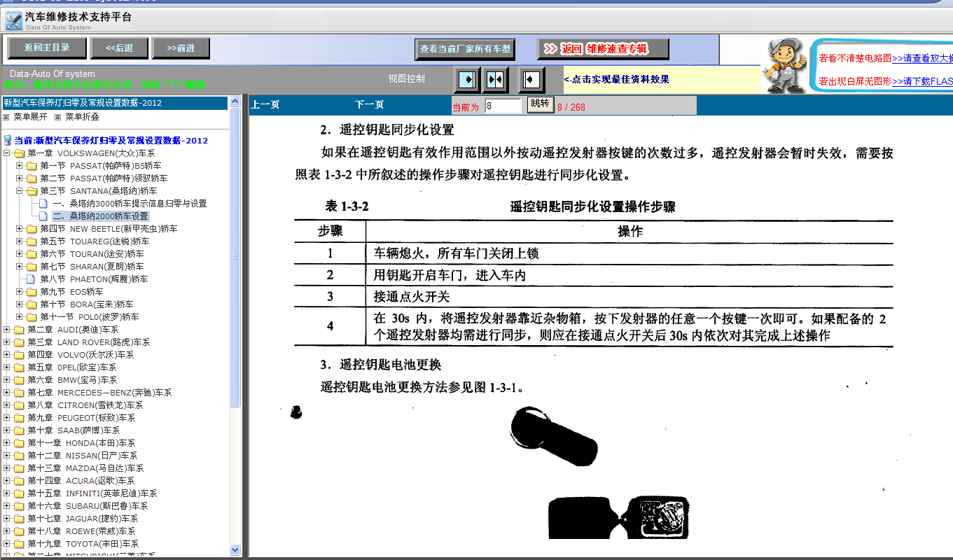This screenshot has height=560, width=953.
Task: Click the page icon of 桑塔纳3000轿车提示信息
Action: [43, 204]
